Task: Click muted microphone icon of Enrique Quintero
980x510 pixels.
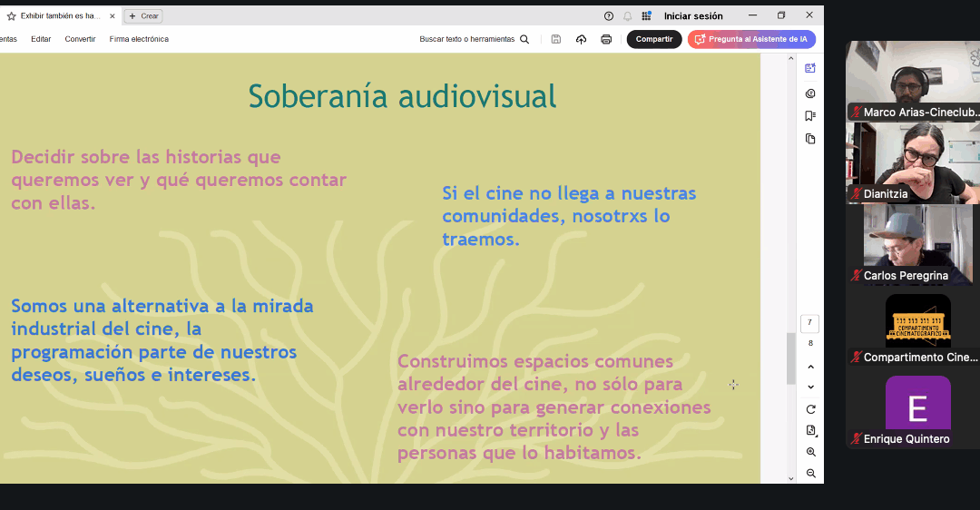Action: click(857, 438)
